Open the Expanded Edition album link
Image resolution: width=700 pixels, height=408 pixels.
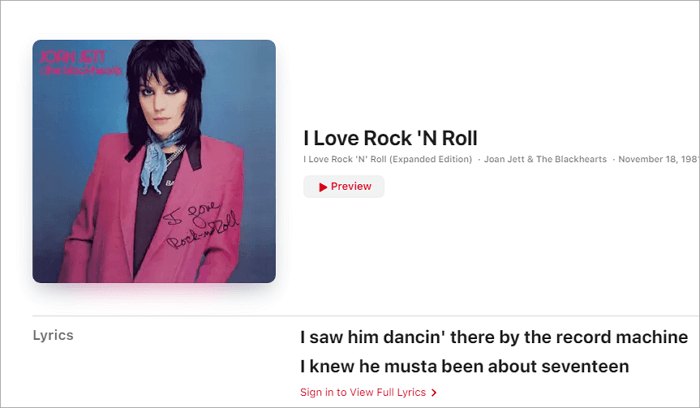387,160
